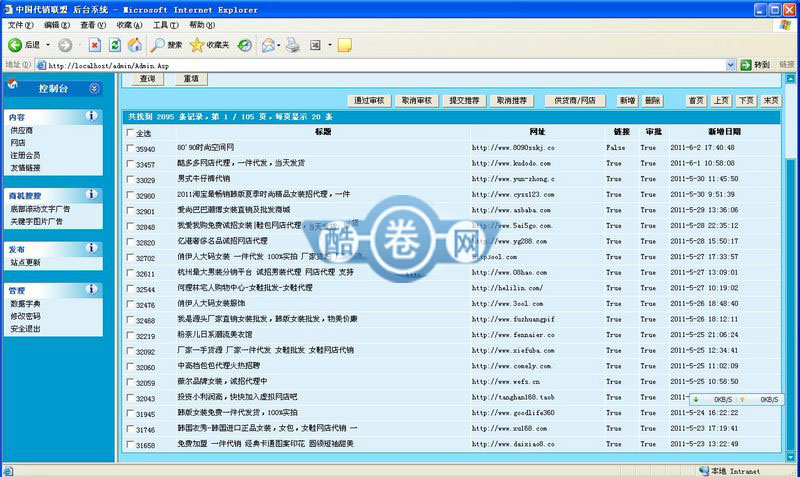800x477 pixels.
Task: Click the 本地 Intranet zone icon
Action: coord(704,471)
